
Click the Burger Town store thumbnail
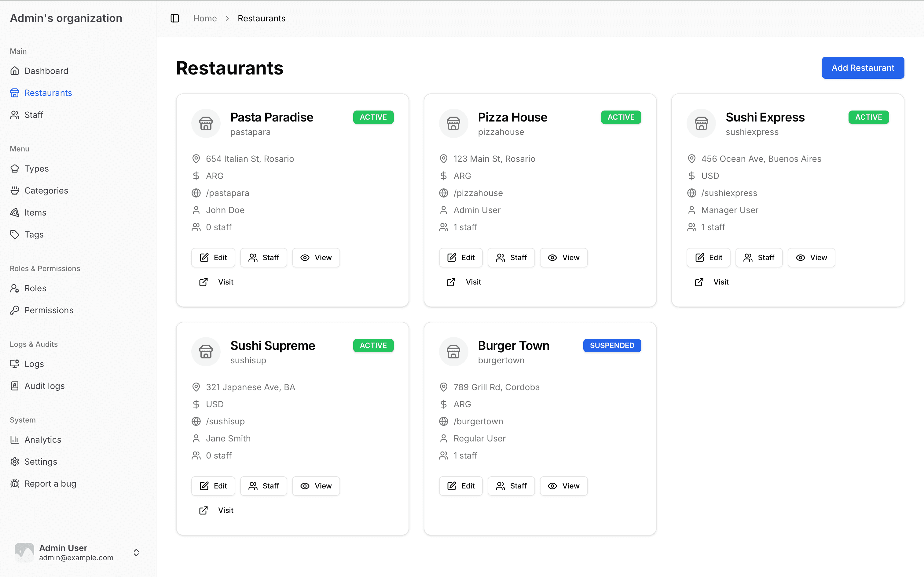tap(453, 351)
